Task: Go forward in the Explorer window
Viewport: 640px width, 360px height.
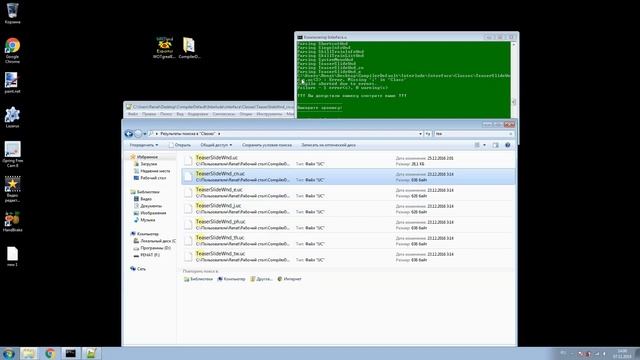Action: click(x=138, y=133)
